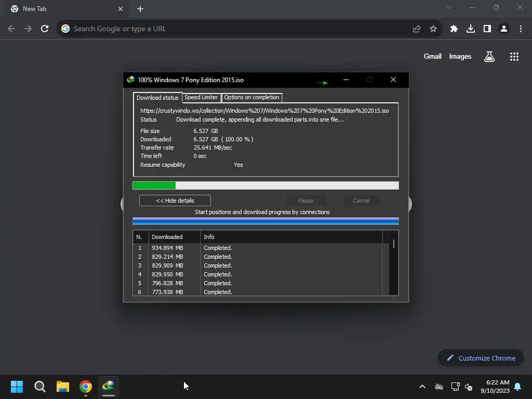Switch to Speed Limiter tab
This screenshot has height=399, width=532.
click(201, 97)
